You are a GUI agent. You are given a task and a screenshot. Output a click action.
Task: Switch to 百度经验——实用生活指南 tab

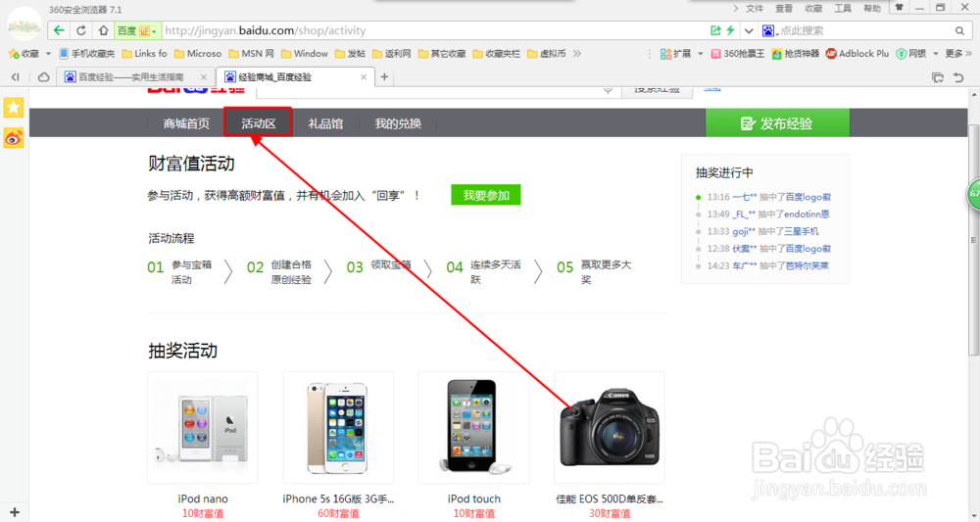130,76
